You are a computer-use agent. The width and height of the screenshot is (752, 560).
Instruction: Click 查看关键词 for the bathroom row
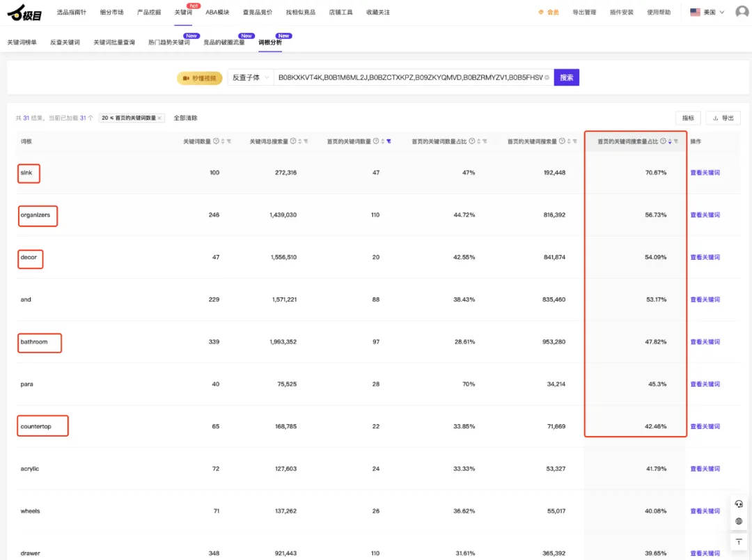pyautogui.click(x=705, y=342)
